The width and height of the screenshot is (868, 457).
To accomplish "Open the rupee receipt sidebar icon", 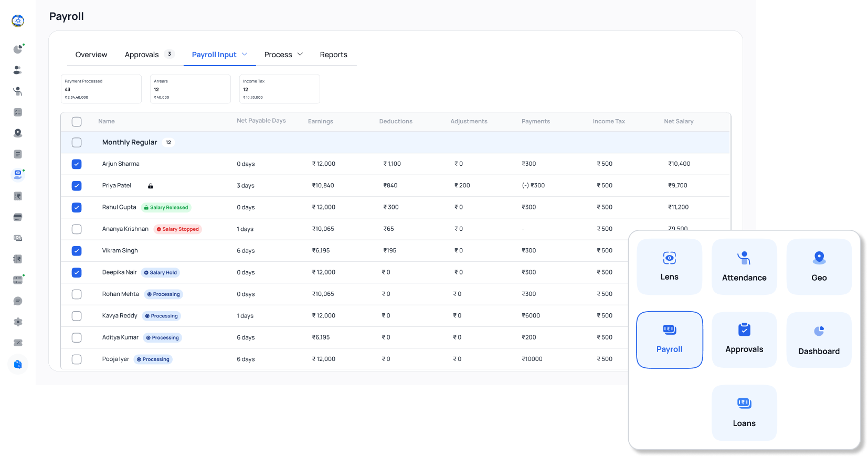I will [18, 196].
